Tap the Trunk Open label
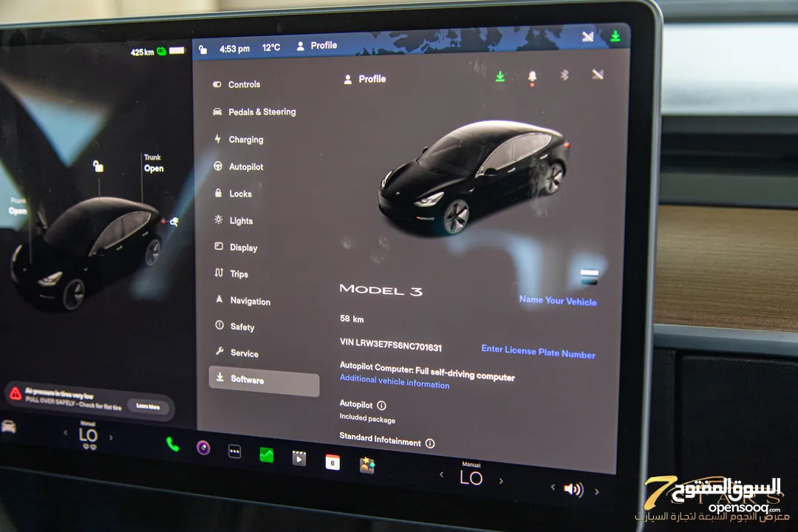 click(153, 163)
